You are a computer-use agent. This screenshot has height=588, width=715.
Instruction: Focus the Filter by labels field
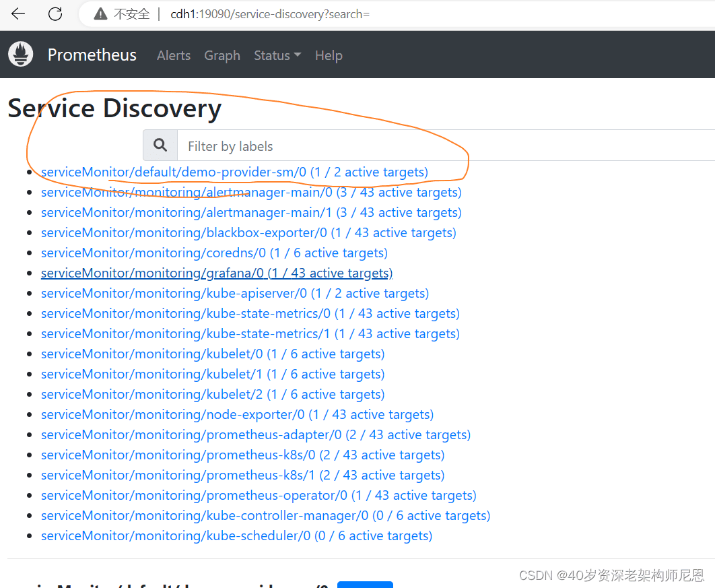click(x=446, y=145)
